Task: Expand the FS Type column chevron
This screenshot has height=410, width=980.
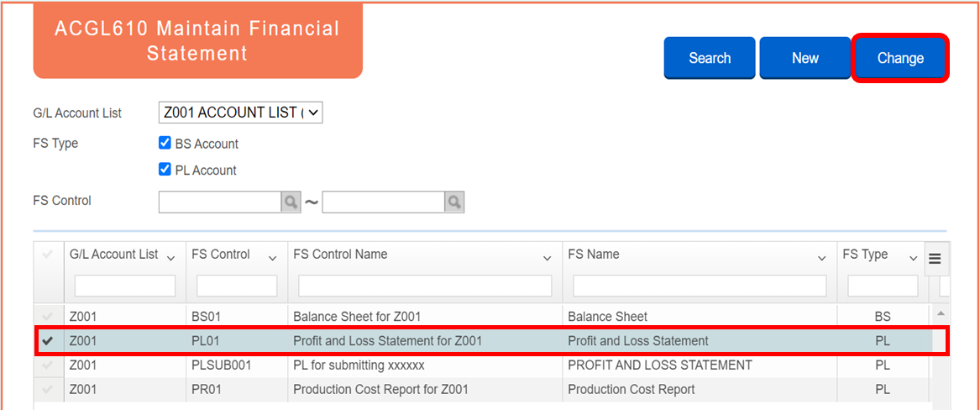Action: (x=913, y=259)
